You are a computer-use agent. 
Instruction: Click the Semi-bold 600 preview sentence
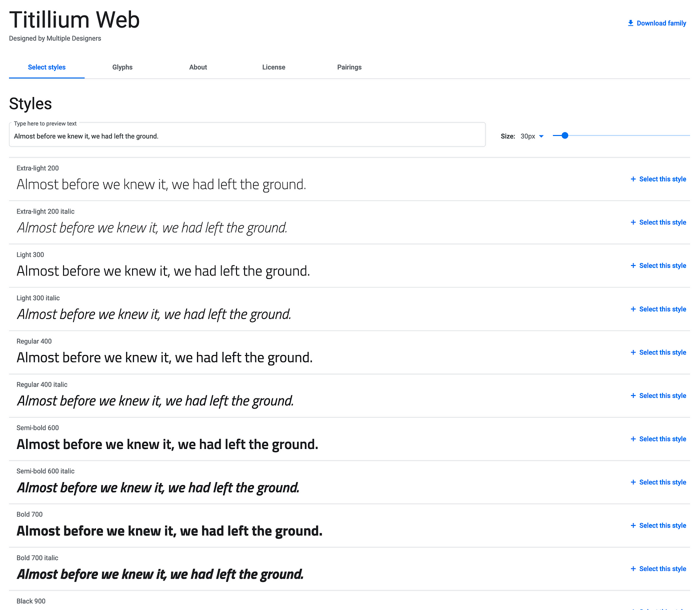167,444
